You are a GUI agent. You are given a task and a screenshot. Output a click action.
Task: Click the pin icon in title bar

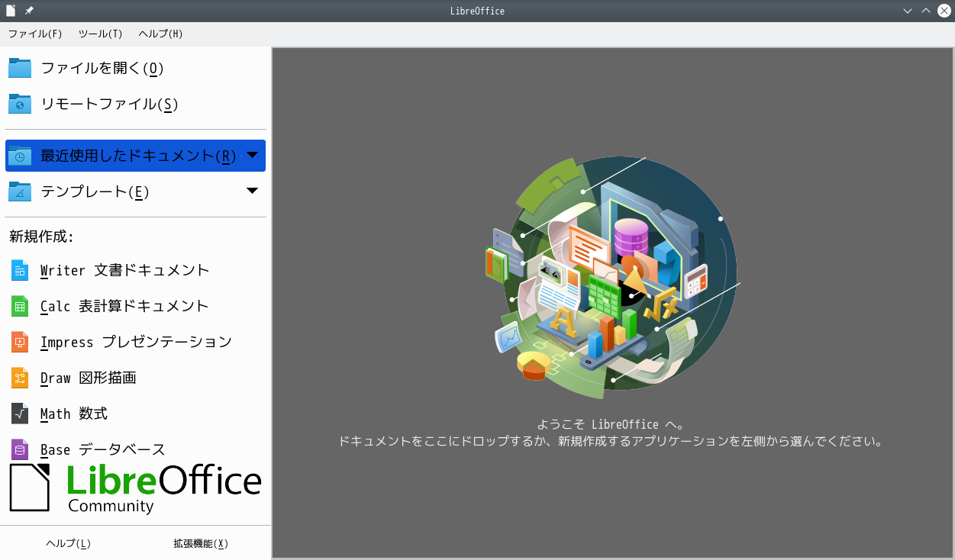pos(29,11)
